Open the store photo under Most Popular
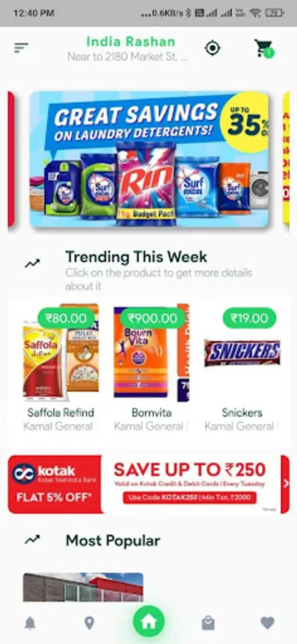The image size is (297, 644). click(x=83, y=587)
